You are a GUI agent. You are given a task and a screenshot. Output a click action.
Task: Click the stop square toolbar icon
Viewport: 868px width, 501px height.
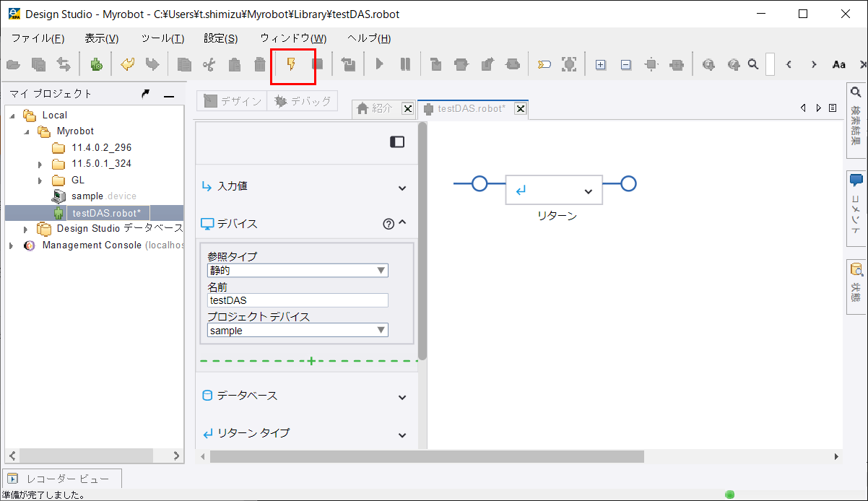tap(317, 64)
